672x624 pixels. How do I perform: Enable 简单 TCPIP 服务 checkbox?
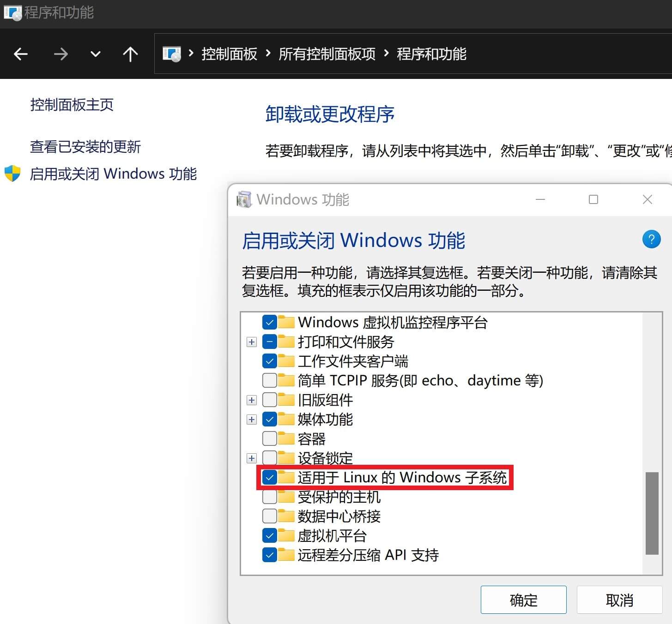269,380
